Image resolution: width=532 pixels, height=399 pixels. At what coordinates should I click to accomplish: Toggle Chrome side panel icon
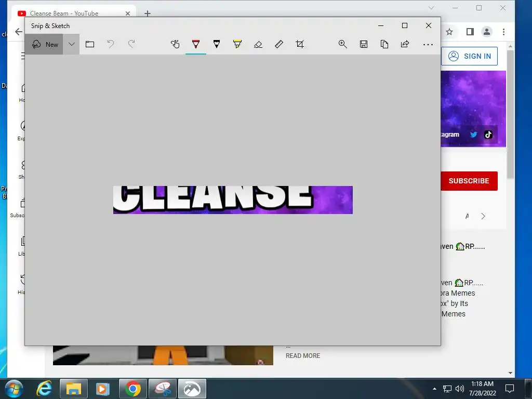(470, 32)
